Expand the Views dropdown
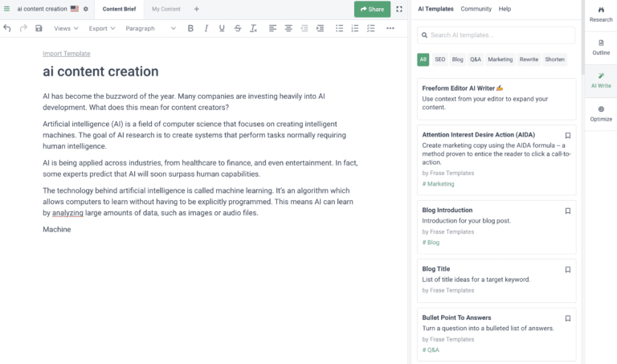 pos(66,28)
